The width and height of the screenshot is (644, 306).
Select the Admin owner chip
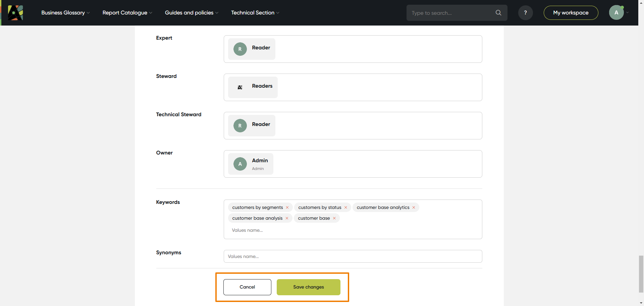pos(251,164)
